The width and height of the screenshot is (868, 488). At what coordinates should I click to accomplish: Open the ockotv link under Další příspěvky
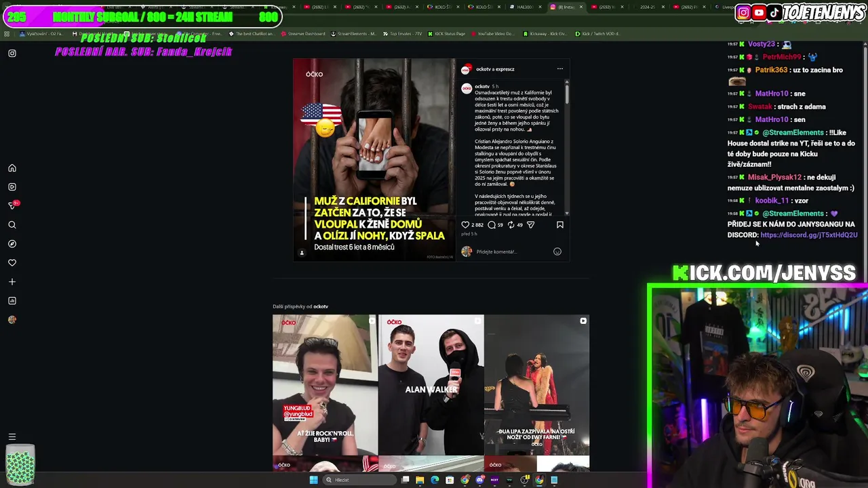(321, 306)
